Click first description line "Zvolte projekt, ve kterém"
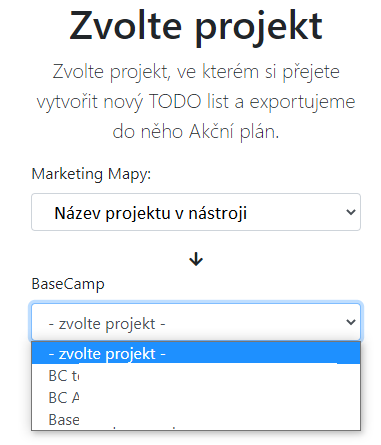 (156, 71)
